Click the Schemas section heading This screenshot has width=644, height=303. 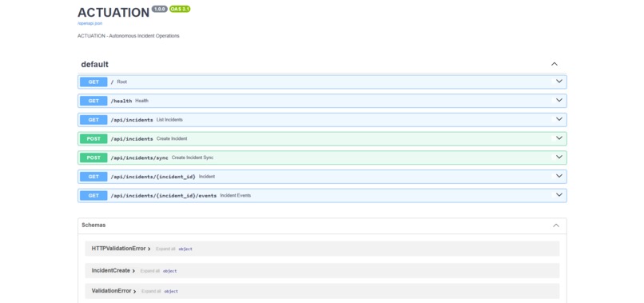click(93, 225)
